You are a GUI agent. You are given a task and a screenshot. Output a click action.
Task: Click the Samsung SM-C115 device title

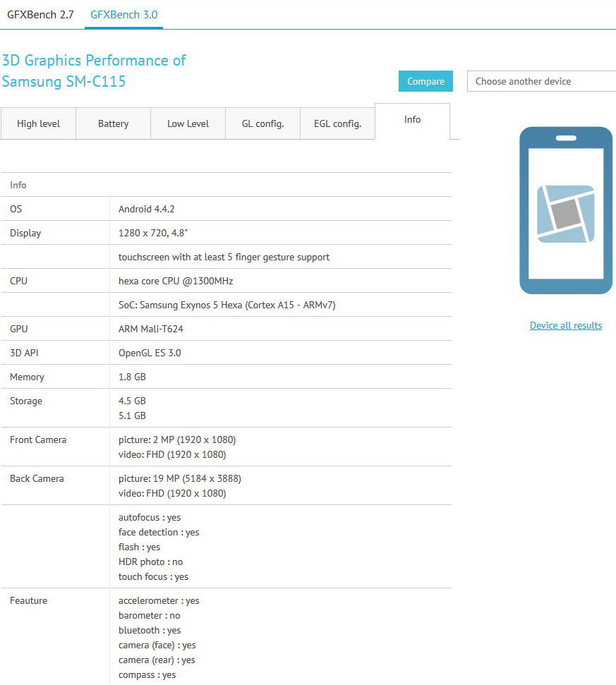coord(64,82)
